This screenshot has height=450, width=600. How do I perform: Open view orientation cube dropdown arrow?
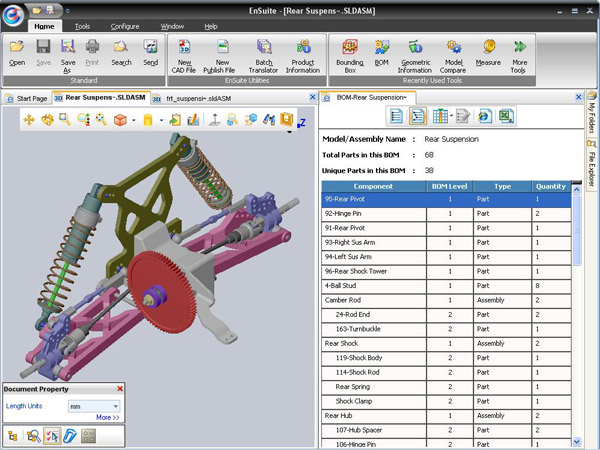tap(134, 120)
